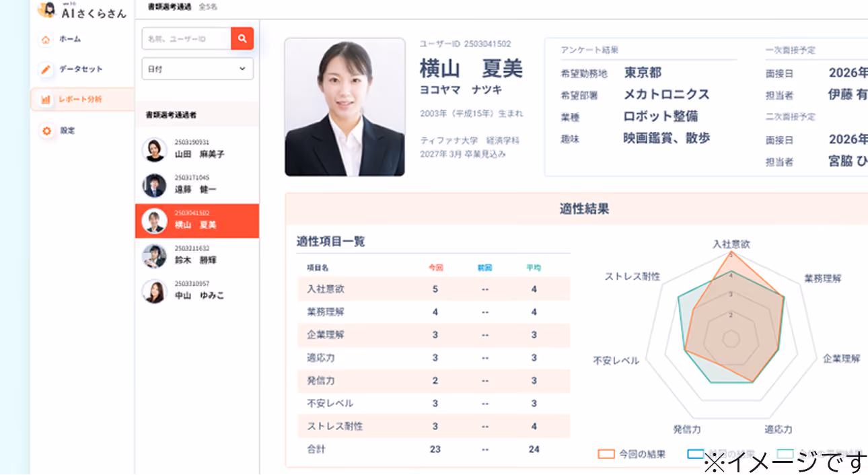
Task: Select the データセット menu item
Action: (82, 69)
